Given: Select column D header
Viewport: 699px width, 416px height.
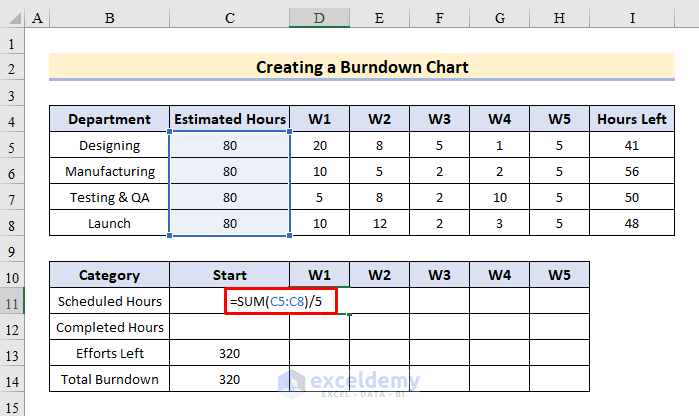Looking at the screenshot, I should [x=319, y=19].
